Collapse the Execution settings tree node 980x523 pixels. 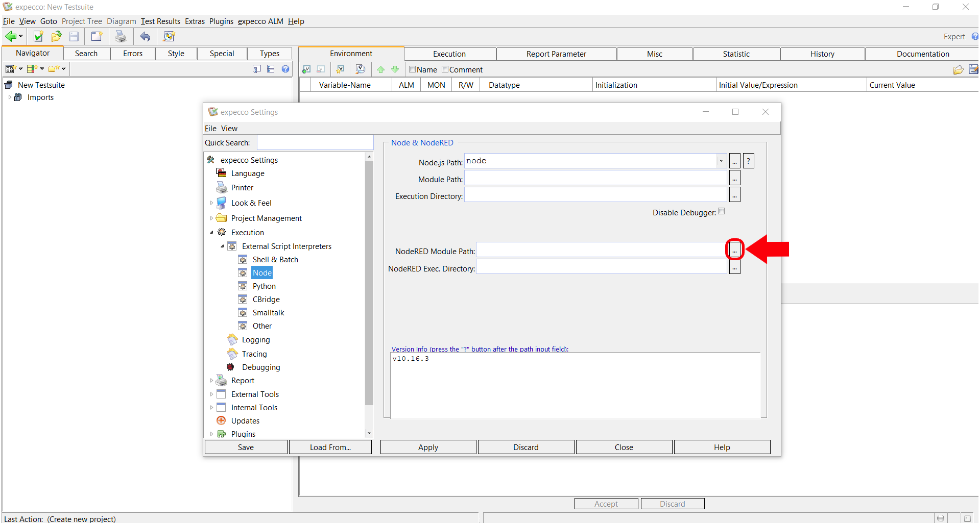tap(211, 233)
